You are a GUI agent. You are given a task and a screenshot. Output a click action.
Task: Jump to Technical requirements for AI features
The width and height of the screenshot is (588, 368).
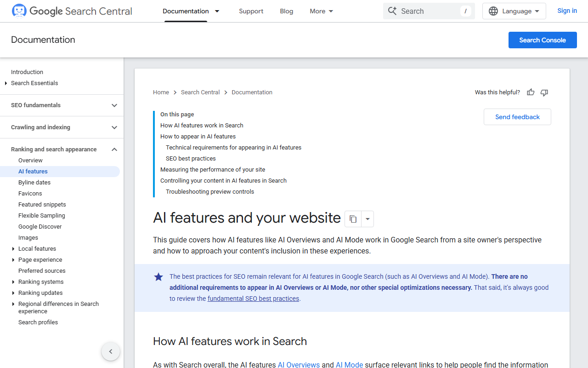(x=233, y=148)
